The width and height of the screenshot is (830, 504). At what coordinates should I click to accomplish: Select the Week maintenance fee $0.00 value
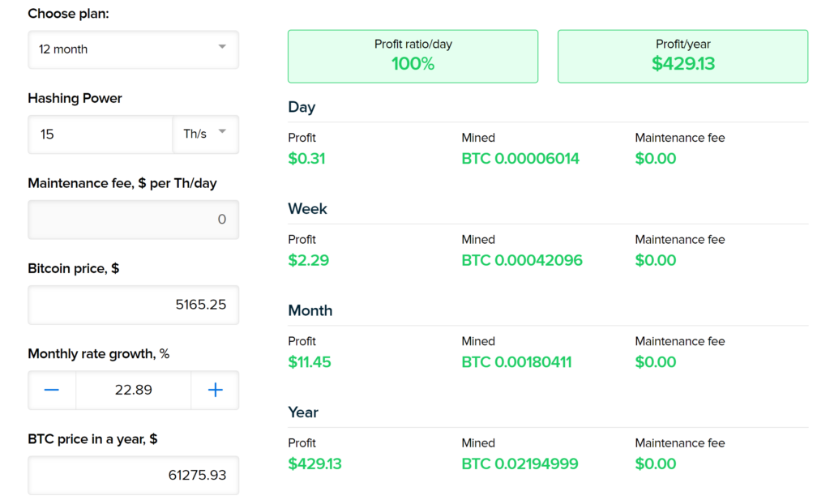point(655,260)
